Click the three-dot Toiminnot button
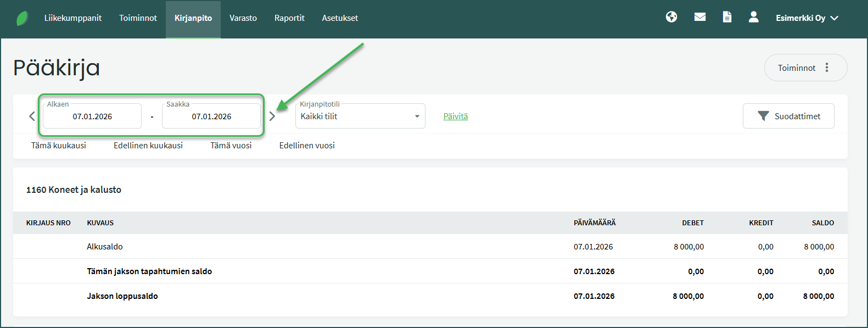Viewport: 868px width, 328px height. (x=805, y=68)
